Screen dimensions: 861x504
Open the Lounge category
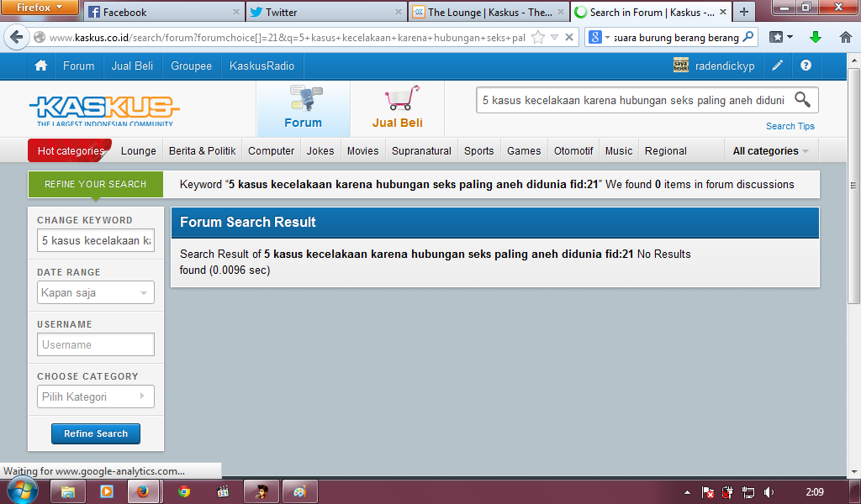coord(139,151)
